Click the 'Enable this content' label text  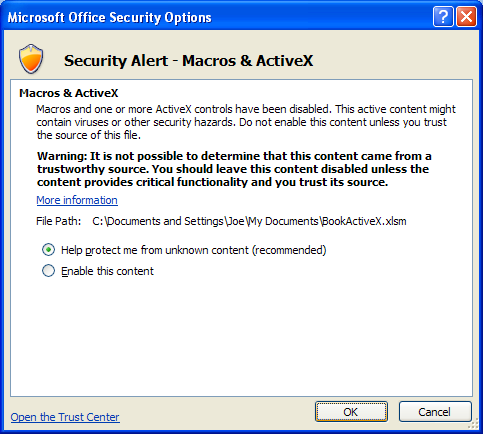point(107,271)
